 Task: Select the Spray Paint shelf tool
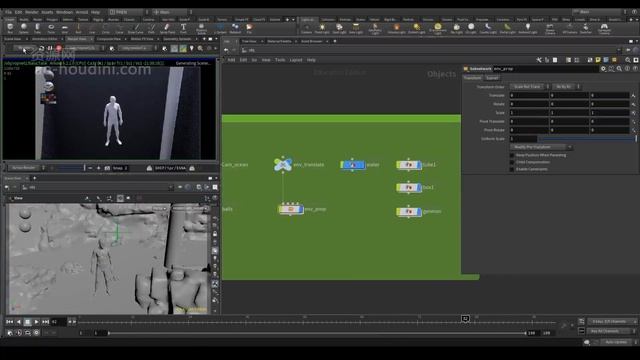[167, 28]
